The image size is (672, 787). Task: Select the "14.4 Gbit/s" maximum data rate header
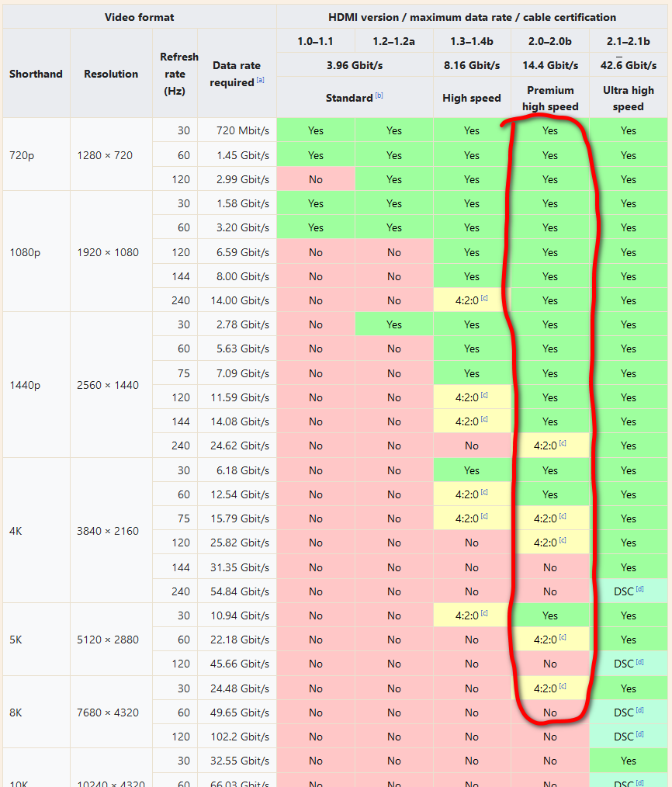click(x=550, y=65)
